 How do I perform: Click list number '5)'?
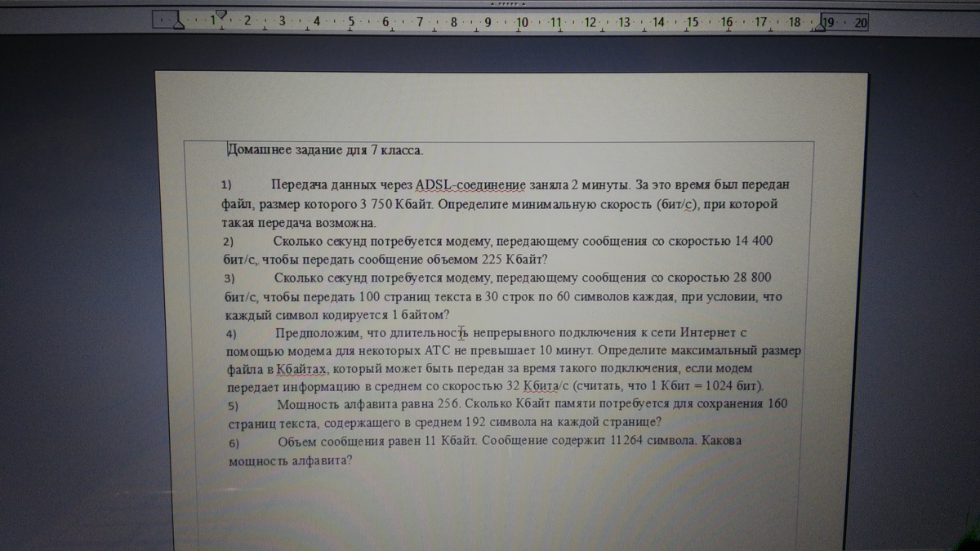[232, 407]
